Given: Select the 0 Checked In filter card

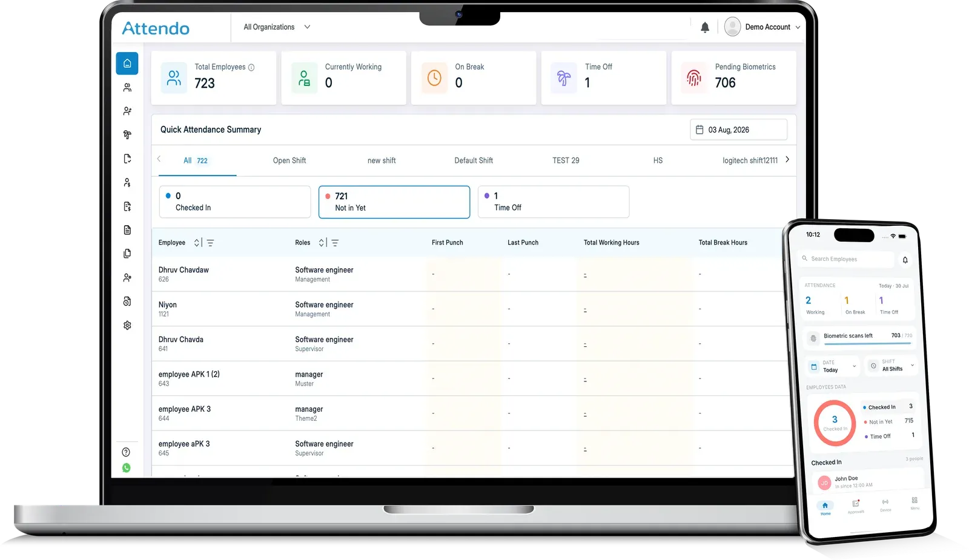Looking at the screenshot, I should tap(235, 202).
